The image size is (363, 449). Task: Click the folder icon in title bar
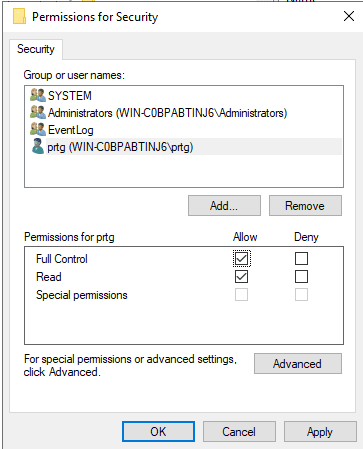point(19,17)
